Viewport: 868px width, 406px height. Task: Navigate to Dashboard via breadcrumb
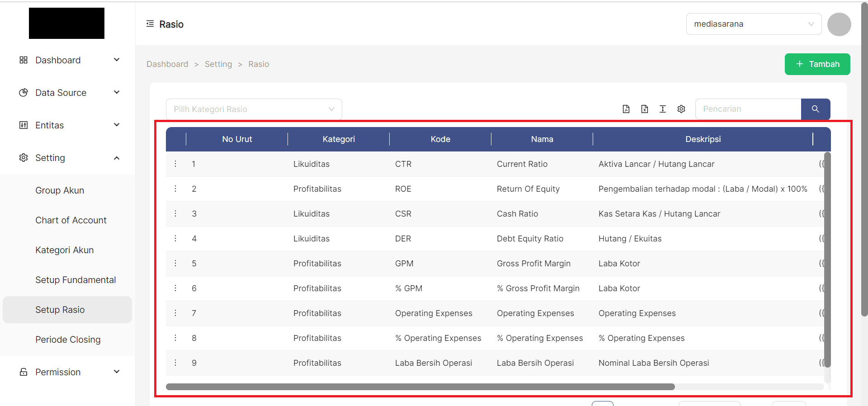[167, 64]
